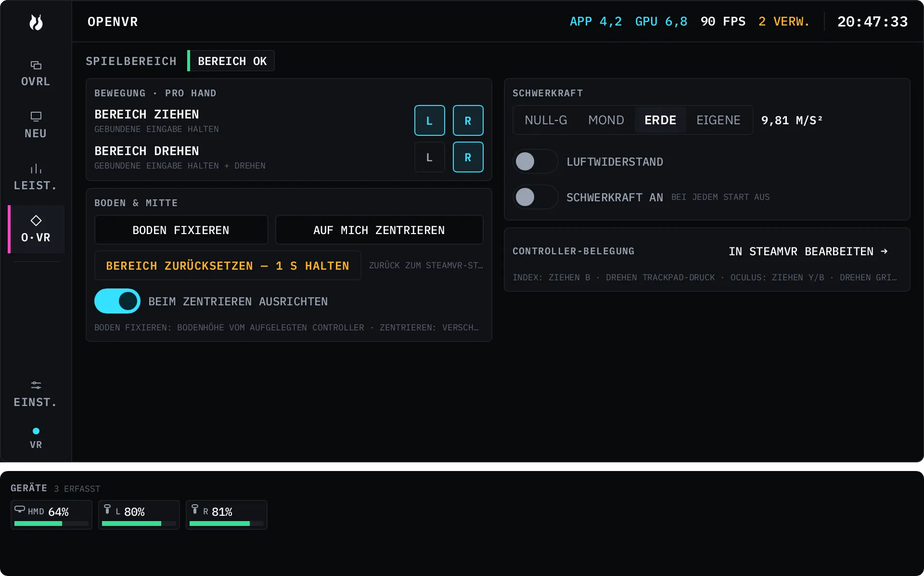924x576 pixels.
Task: Click the flame logo in the sidebar
Action: point(36,22)
